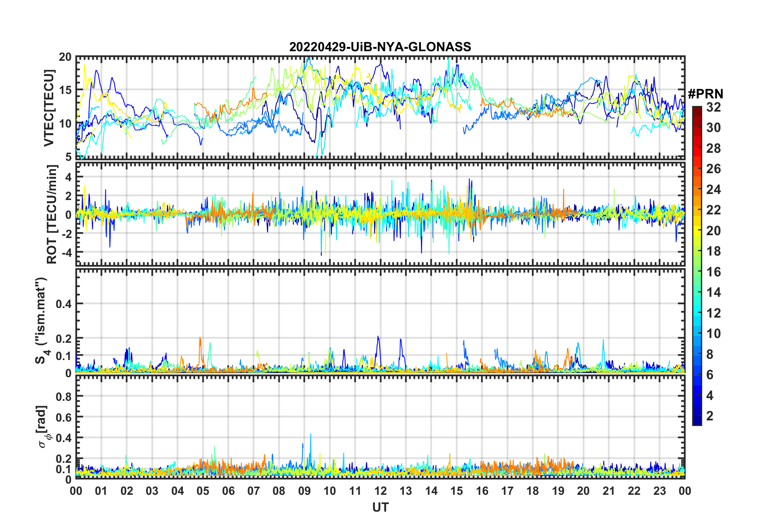Image resolution: width=761 pixels, height=532 pixels.
Task: Select colorbar tick label 12
Action: pos(713,313)
